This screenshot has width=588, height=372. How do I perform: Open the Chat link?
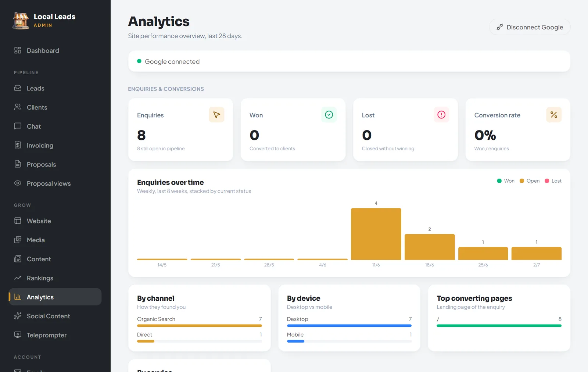click(x=55, y=126)
